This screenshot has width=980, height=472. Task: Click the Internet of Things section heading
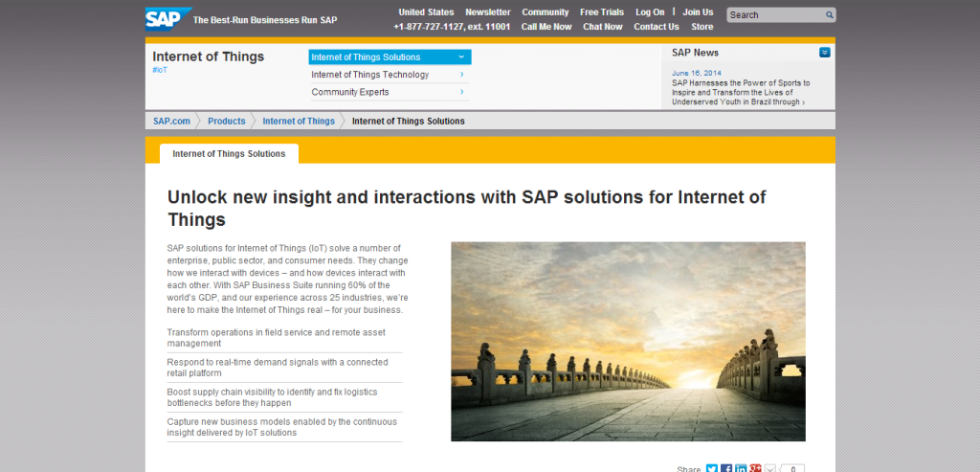[208, 56]
